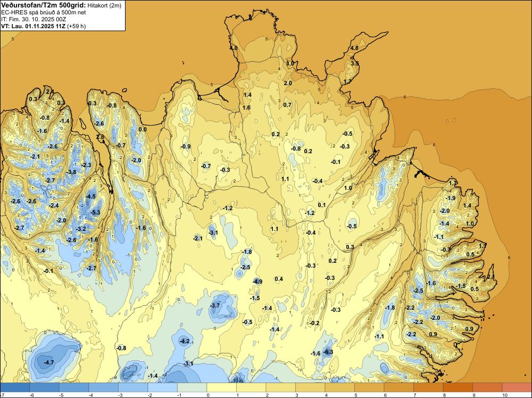Click the -3.7 temperature label
The height and width of the screenshot is (398, 532).
pos(215,305)
